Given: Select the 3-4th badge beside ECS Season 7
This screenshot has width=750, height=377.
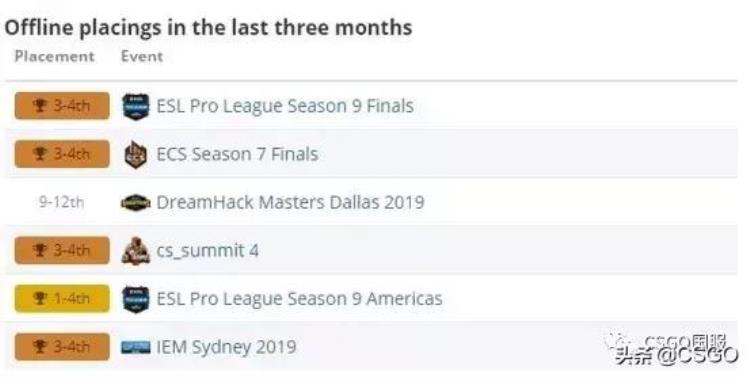Looking at the screenshot, I should pyautogui.click(x=62, y=154).
